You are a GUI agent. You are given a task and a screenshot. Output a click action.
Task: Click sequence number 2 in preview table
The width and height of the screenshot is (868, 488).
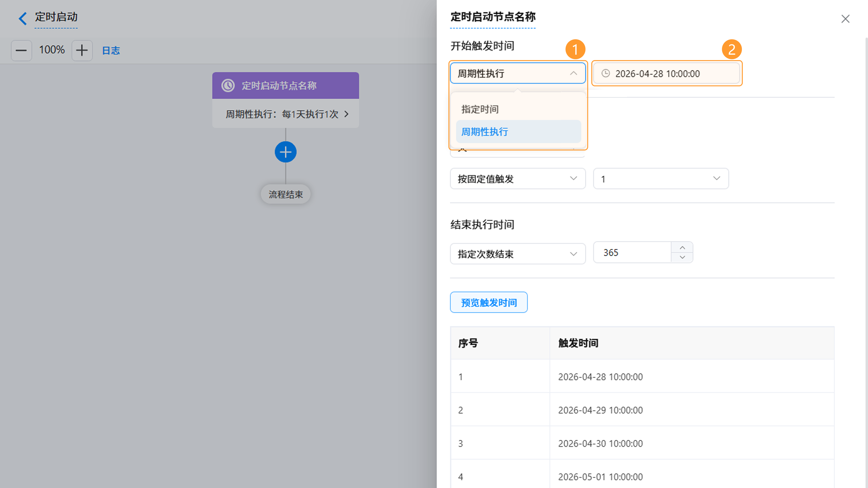pyautogui.click(x=460, y=410)
